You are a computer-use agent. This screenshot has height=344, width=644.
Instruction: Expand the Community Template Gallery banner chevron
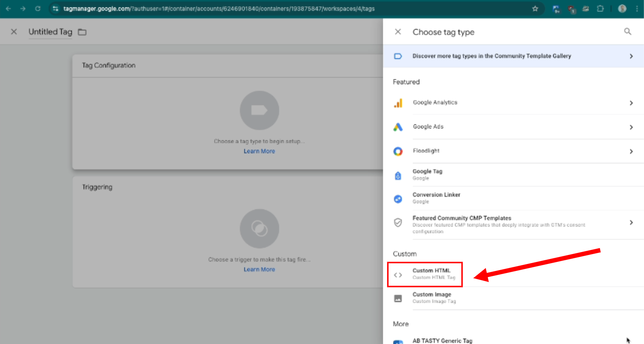tap(631, 56)
